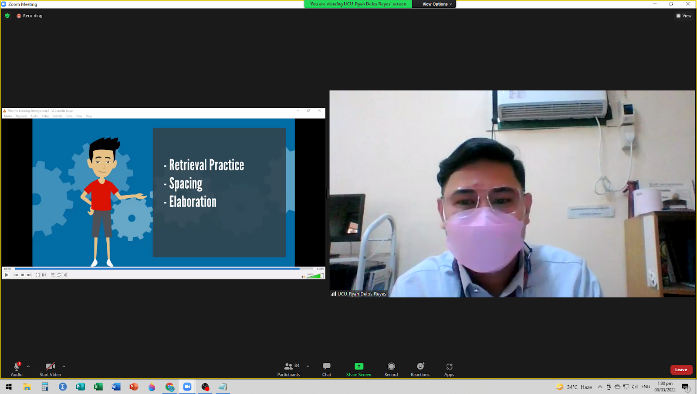Image resolution: width=697 pixels, height=394 pixels.
Task: Stop playback in VLC
Action: click(23, 275)
